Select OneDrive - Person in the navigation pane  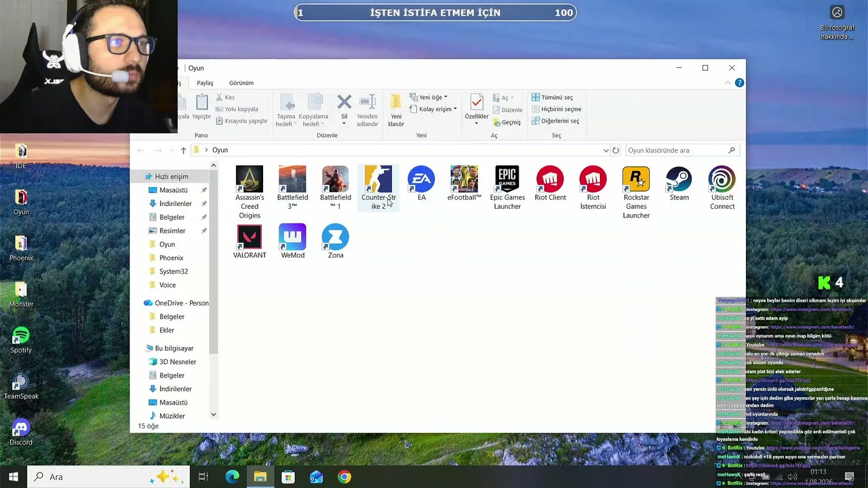(176, 303)
